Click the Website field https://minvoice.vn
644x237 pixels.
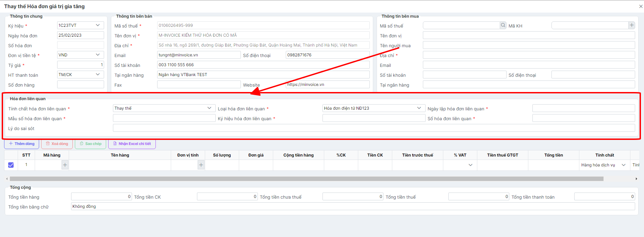[328, 85]
